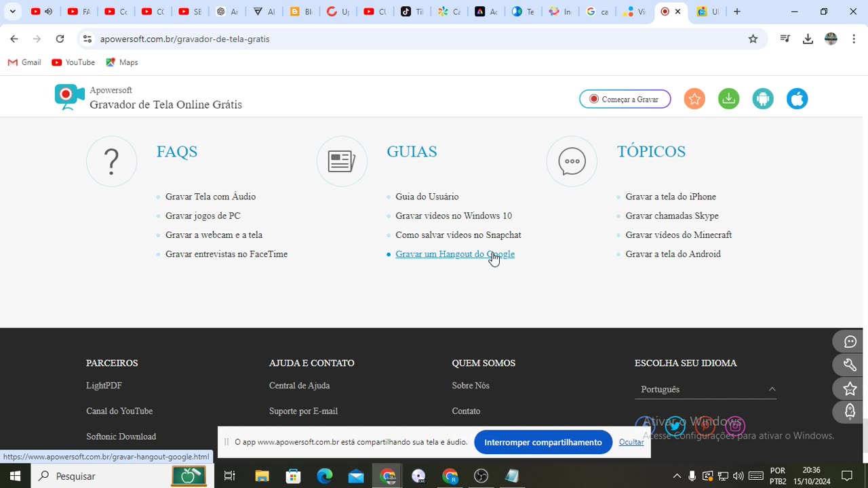
Task: Open Gravar chamadas Skype link
Action: click(672, 216)
